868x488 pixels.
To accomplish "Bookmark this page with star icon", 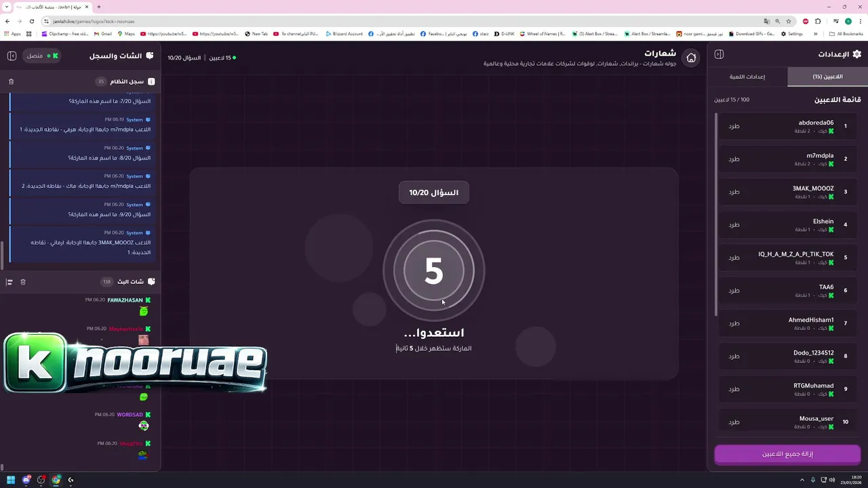I will [788, 21].
